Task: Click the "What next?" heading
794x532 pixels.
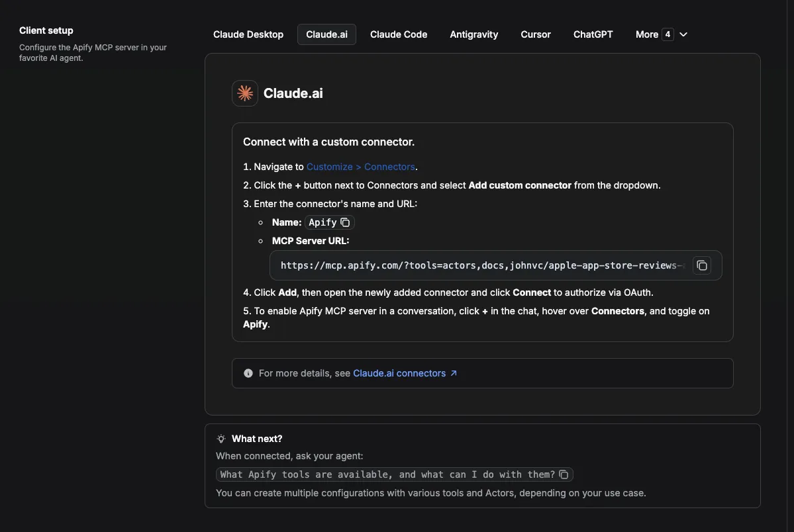Action: [257, 439]
